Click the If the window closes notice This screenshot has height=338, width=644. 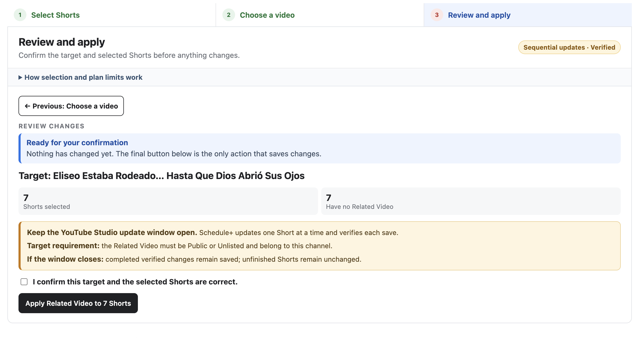click(194, 259)
